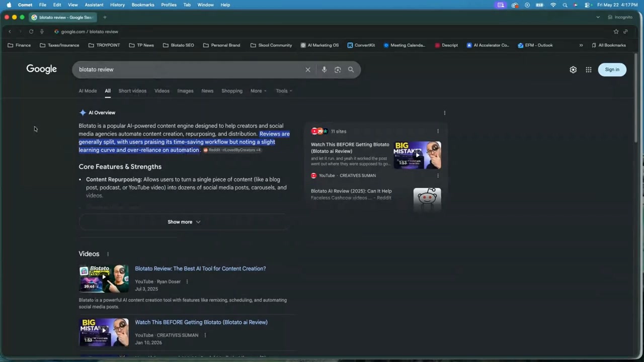Screen dimensions: 644x362
Task: Open the TROYPOINT bookmarks folder
Action: coord(104,45)
